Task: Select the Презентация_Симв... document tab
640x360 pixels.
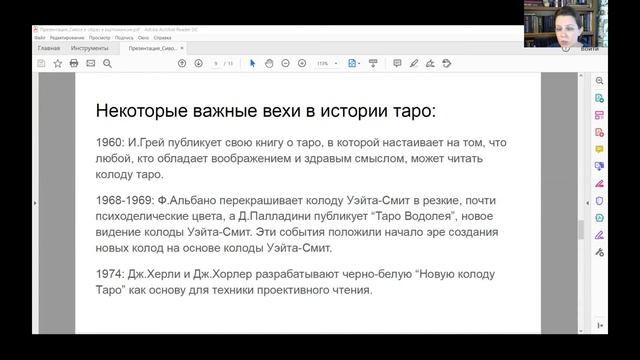Action: coord(152,48)
